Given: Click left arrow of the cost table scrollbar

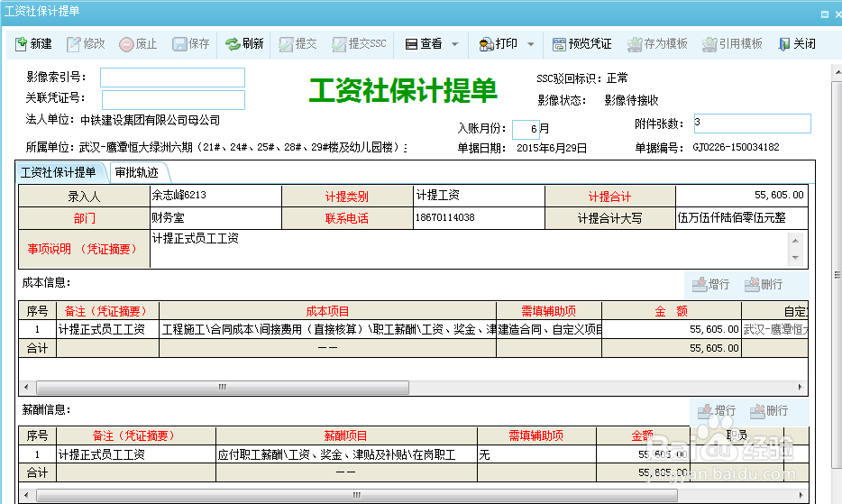Looking at the screenshot, I should [x=26, y=387].
